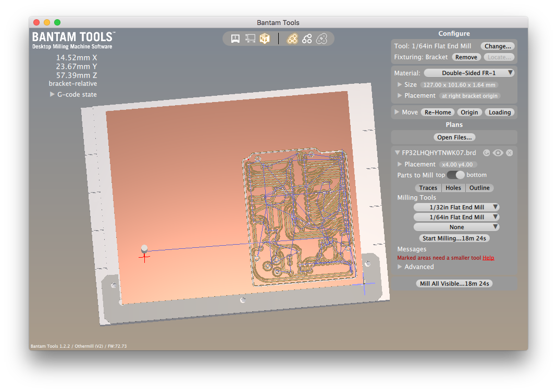Click the Milling Tools label
Screen dimensions: 557x392
pos(416,197)
